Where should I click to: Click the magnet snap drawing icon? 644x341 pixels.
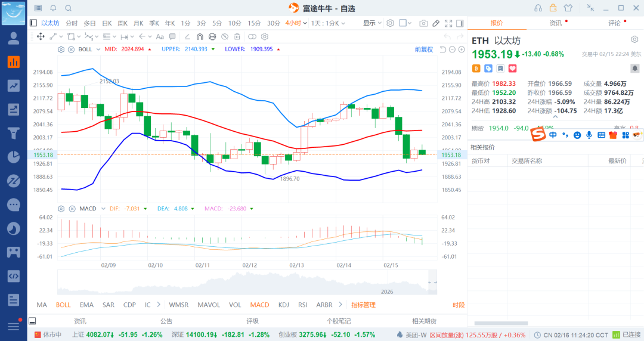(199, 36)
